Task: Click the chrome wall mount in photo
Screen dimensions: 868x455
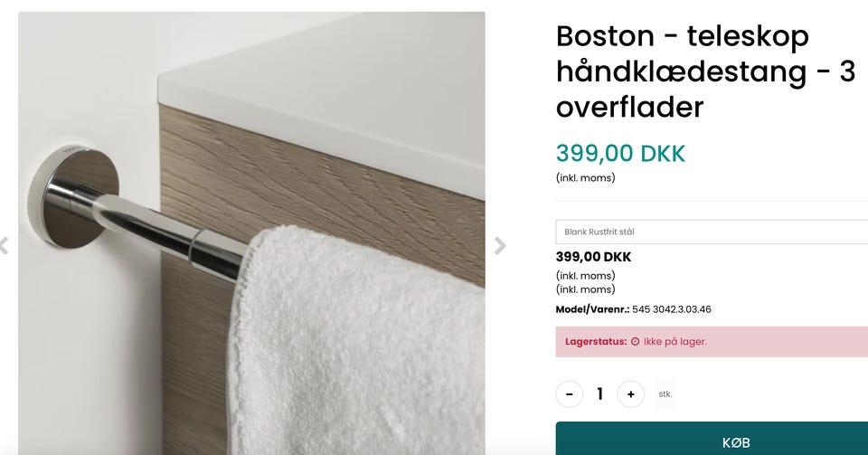Action: tap(74, 197)
